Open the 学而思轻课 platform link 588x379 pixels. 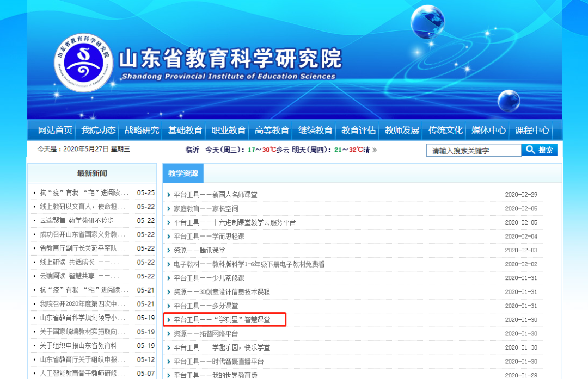(209, 237)
